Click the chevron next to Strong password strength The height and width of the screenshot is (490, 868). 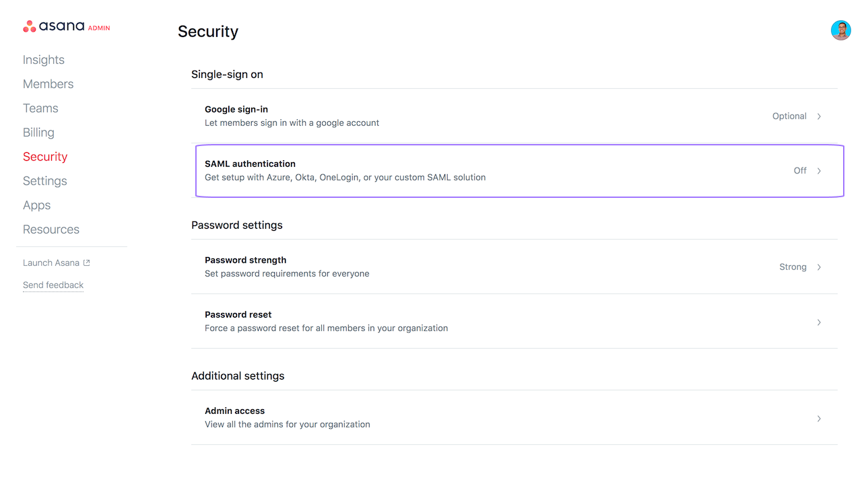pyautogui.click(x=819, y=267)
